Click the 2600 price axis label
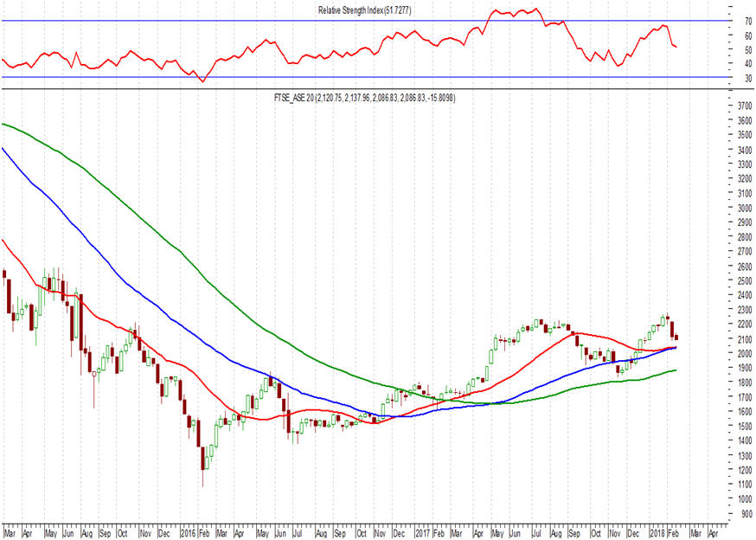The height and width of the screenshot is (540, 756). tap(745, 267)
